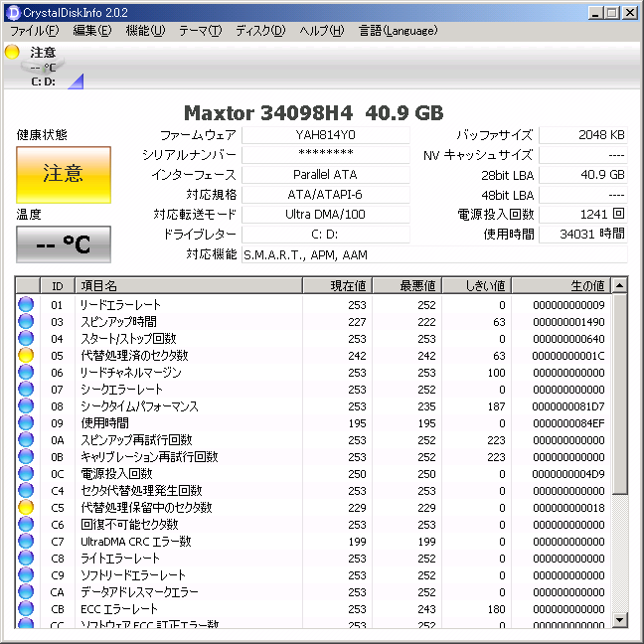
Task: Click the vertical scrollbar thumb of the attribute list
Action: 619,394
